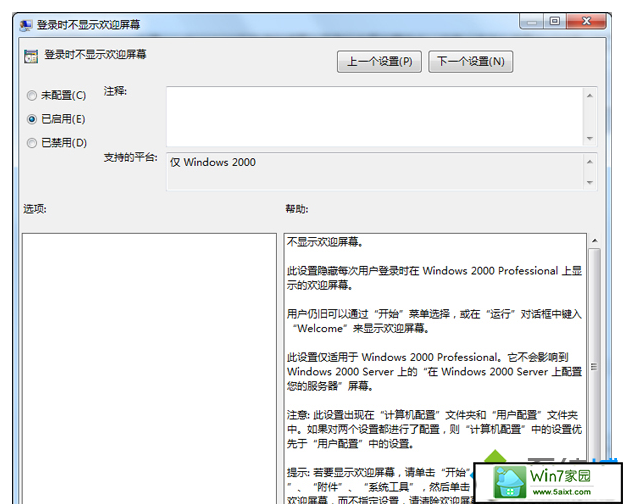Minimize the policy dialog window
623x504 pixels.
tap(532, 21)
